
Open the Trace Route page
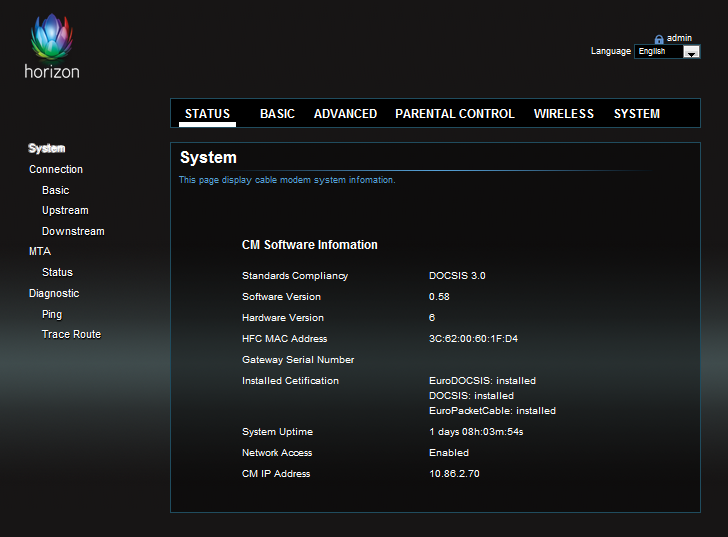click(71, 335)
